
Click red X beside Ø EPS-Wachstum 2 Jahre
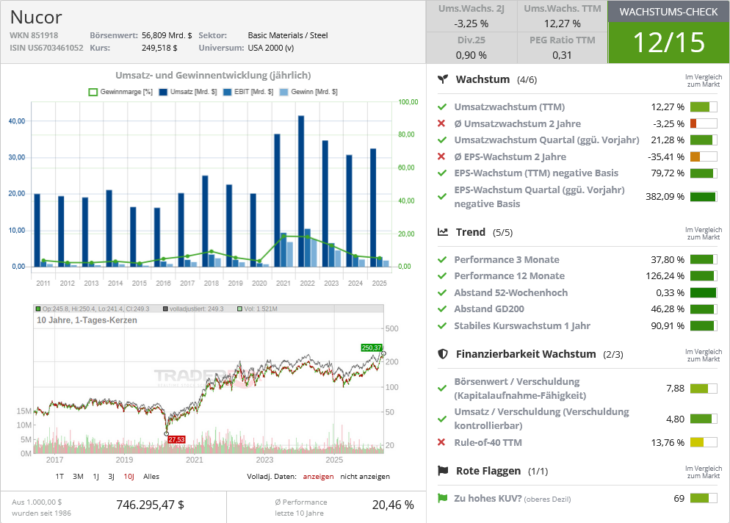[x=441, y=156]
